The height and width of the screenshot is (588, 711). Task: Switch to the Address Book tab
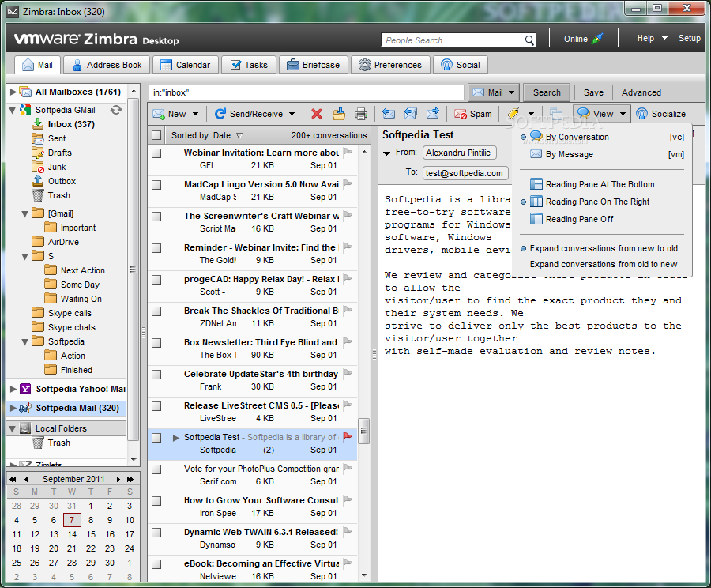[107, 65]
